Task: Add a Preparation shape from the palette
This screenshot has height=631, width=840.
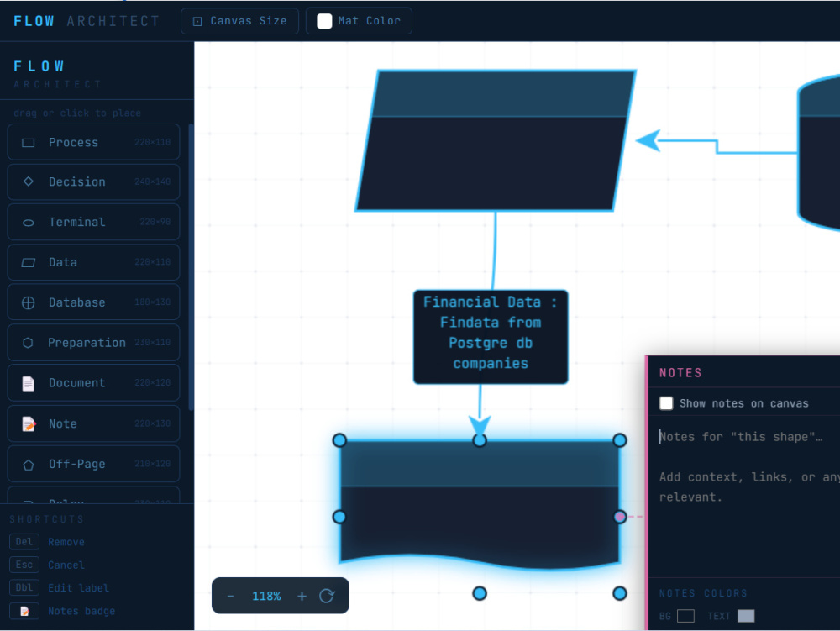Action: pos(94,342)
